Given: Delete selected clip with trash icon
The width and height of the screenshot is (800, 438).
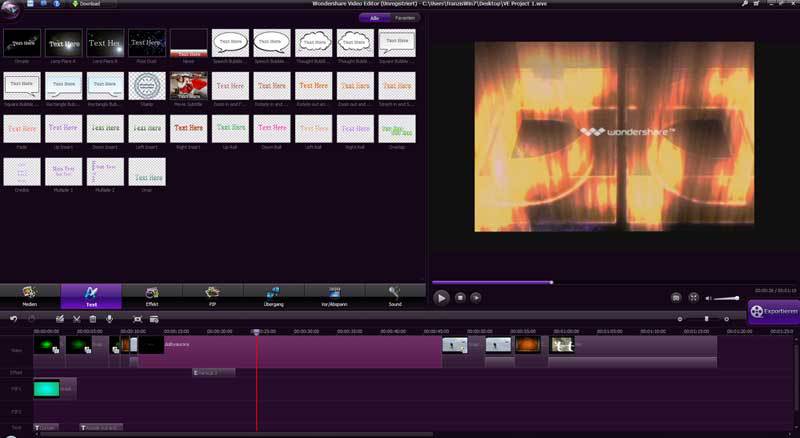Looking at the screenshot, I should pos(93,319).
